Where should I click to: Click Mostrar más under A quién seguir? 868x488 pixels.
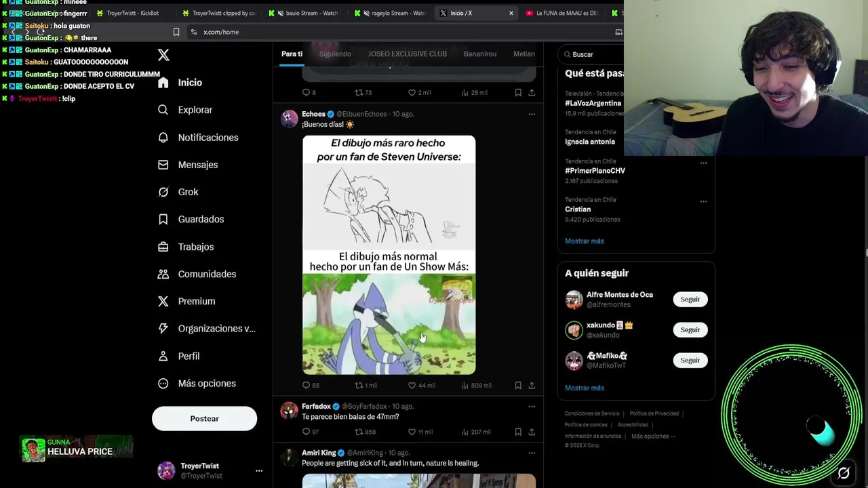585,388
